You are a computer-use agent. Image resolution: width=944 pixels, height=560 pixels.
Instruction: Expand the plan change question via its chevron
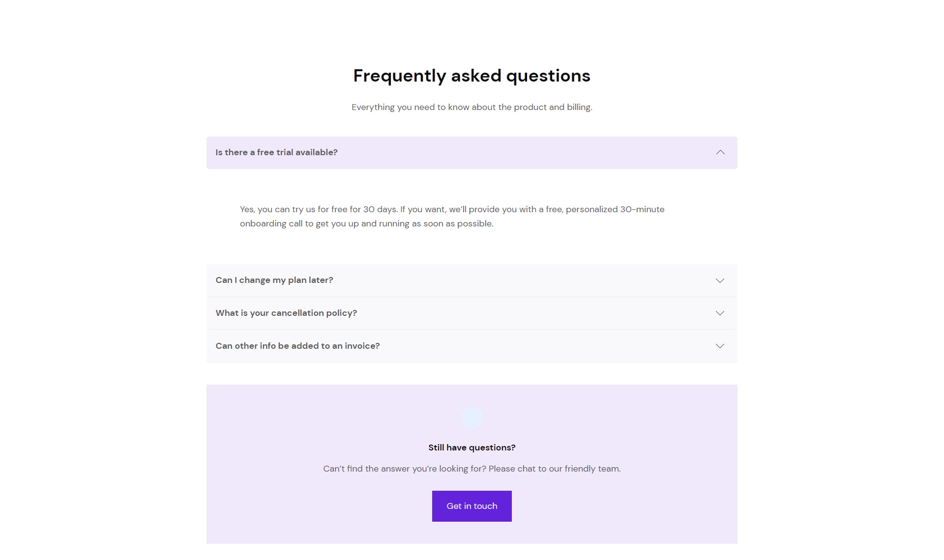(x=720, y=280)
